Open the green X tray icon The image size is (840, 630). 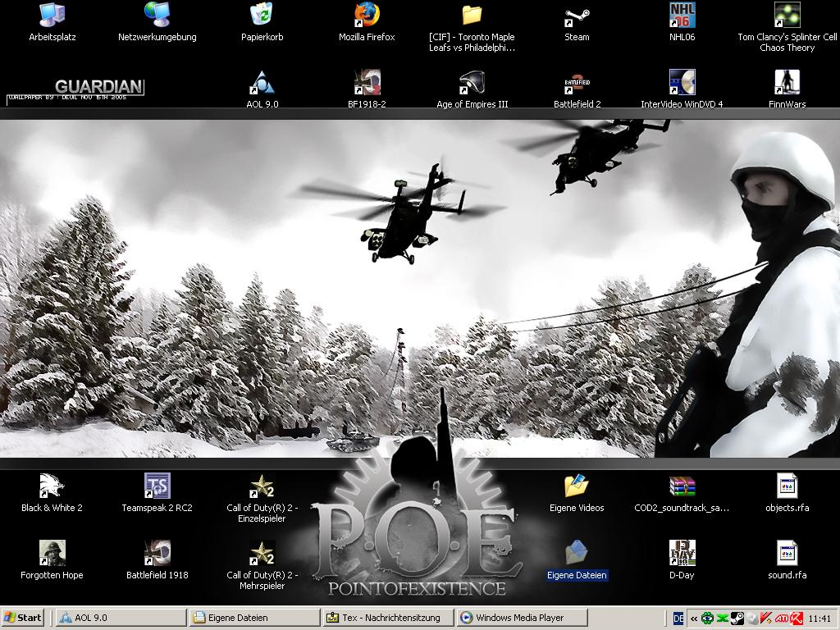(x=723, y=619)
